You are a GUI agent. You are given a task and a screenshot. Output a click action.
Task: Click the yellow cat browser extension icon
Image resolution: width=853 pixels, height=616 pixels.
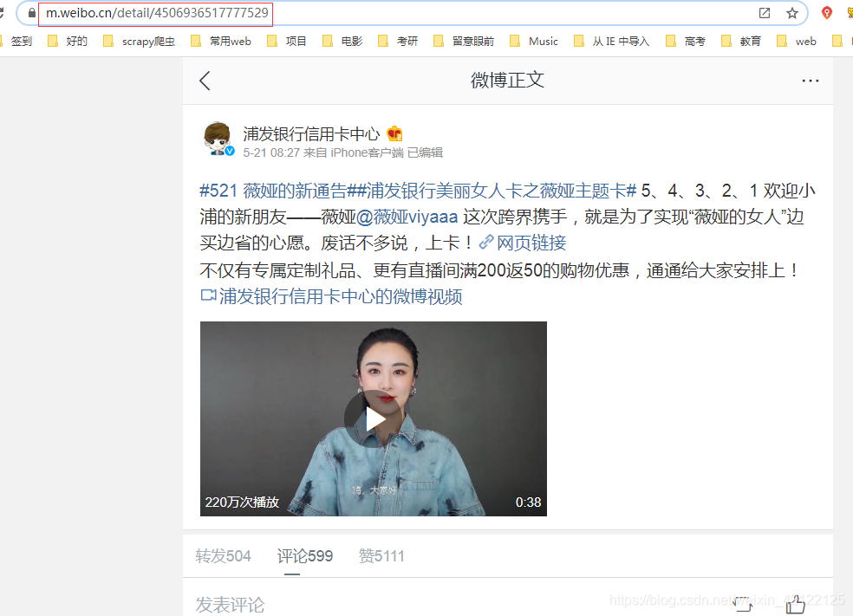click(850, 13)
